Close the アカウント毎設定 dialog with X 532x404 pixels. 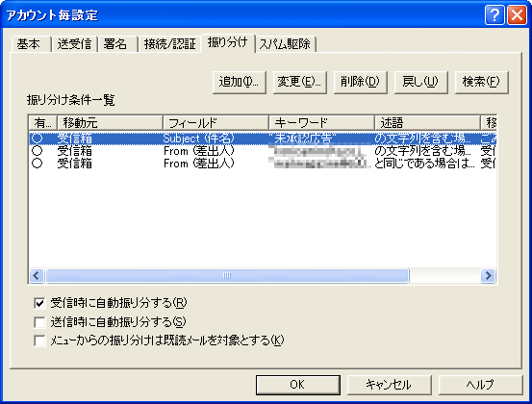pos(517,15)
